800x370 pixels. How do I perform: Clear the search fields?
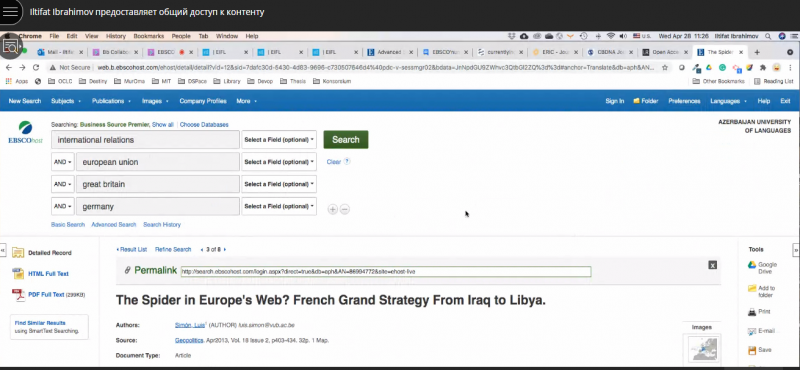334,162
